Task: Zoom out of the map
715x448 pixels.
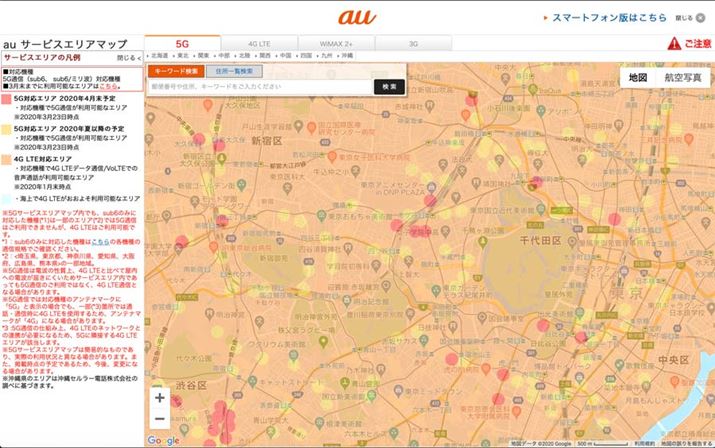Action: tap(160, 420)
